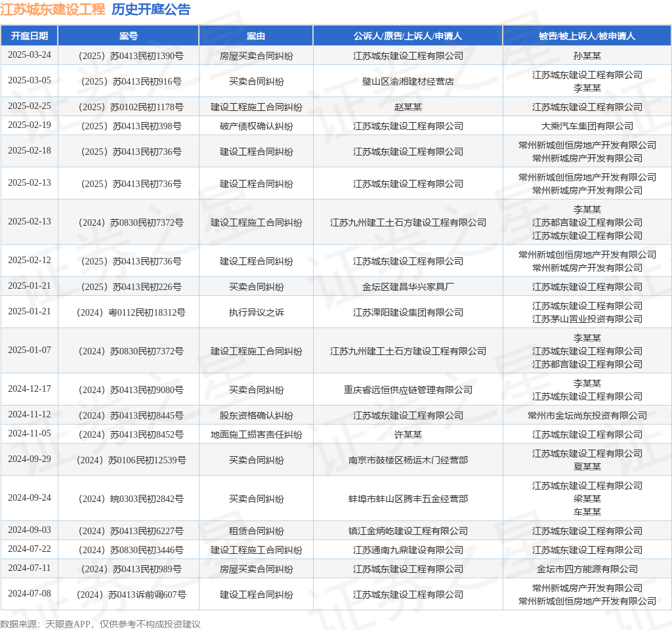Click case number (2025)苏0413民初916号
The height and width of the screenshot is (630, 672).
coord(131,82)
